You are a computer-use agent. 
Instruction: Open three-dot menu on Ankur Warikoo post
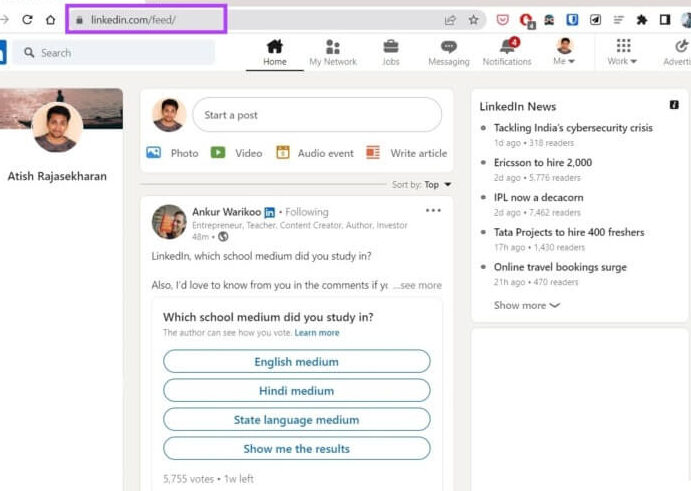(433, 211)
